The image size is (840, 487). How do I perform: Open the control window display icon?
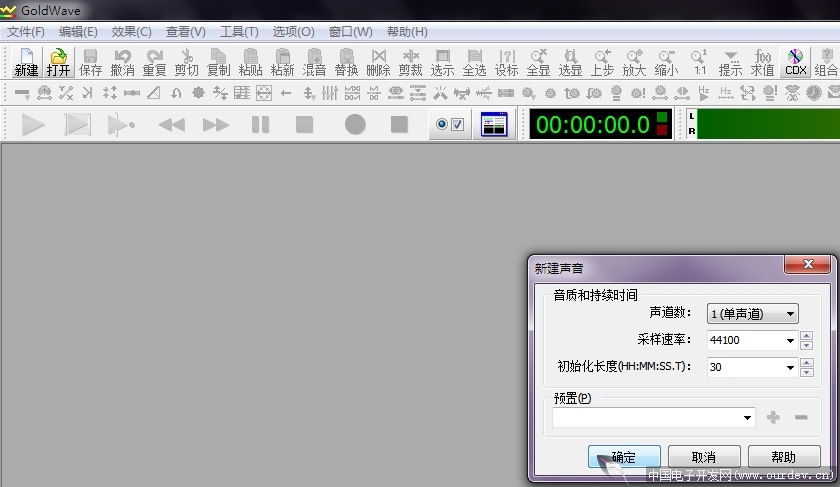pyautogui.click(x=494, y=124)
